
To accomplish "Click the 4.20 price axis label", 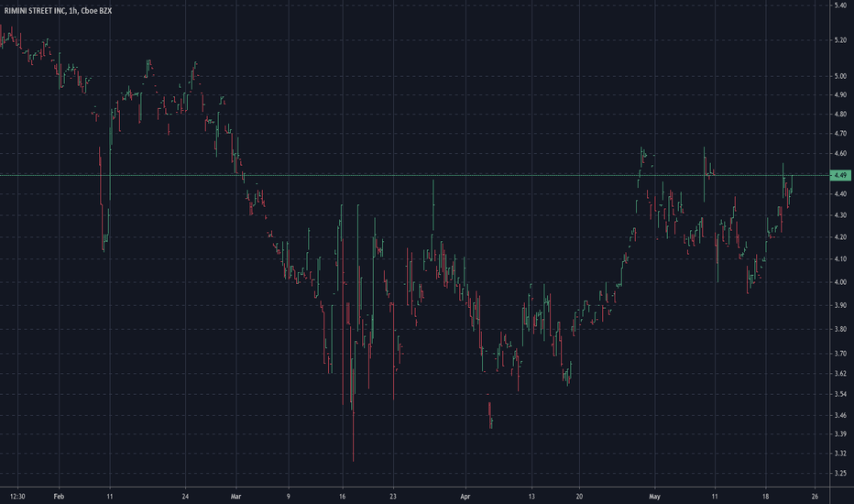I will click(x=840, y=237).
